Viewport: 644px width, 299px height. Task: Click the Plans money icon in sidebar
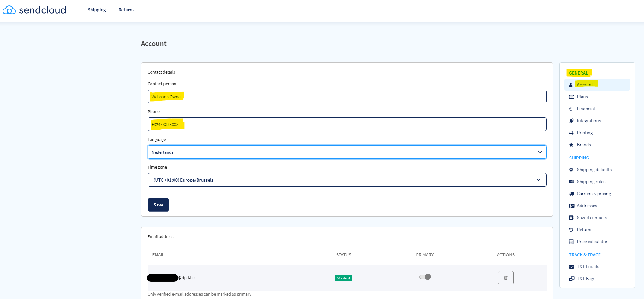point(571,97)
